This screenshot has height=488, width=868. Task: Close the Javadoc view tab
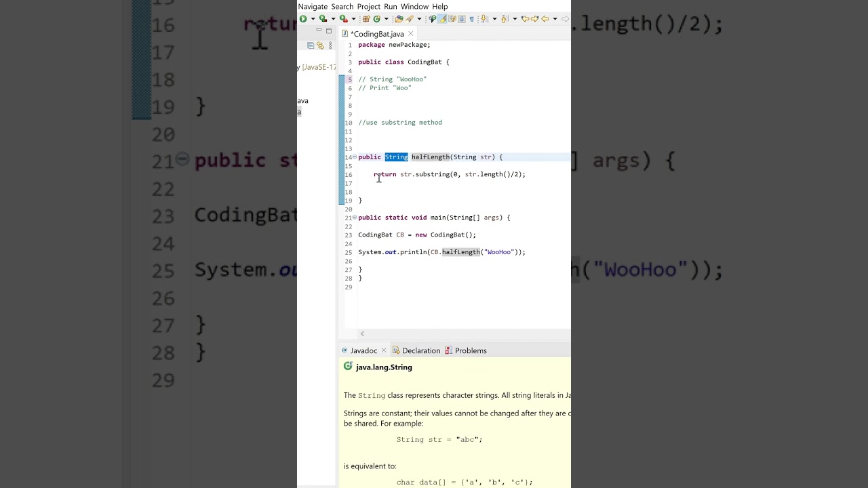click(384, 350)
